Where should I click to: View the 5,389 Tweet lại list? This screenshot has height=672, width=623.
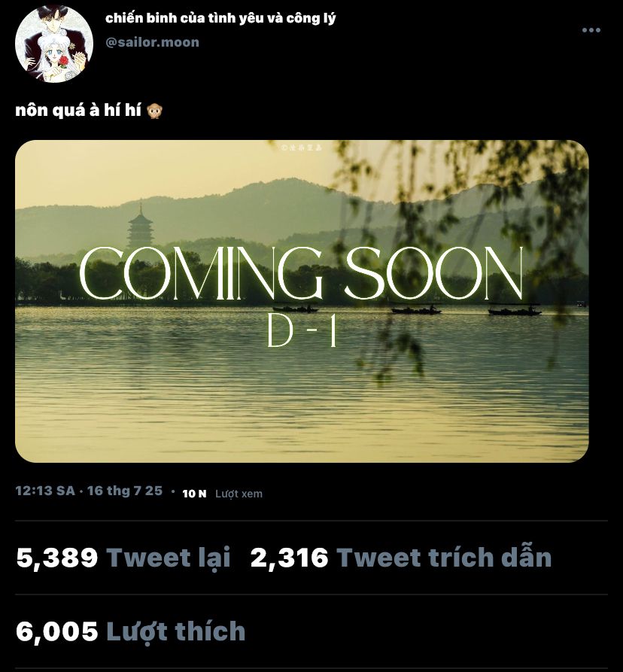click(123, 557)
